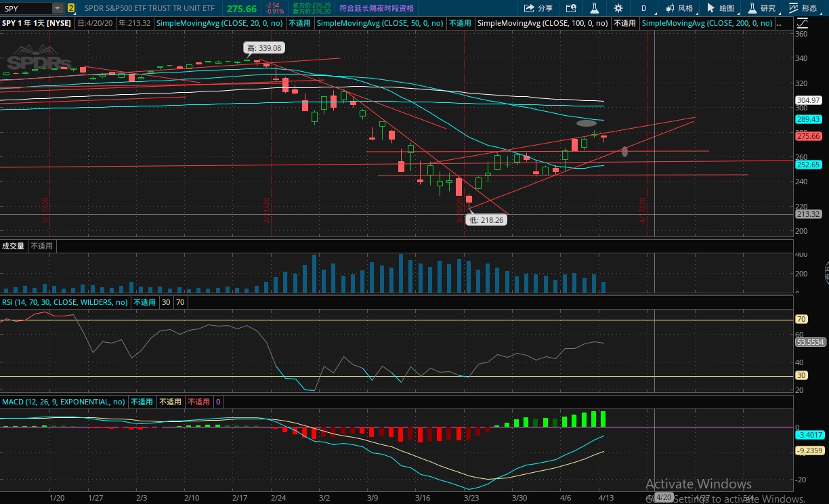The width and height of the screenshot is (829, 504).
Task: Select the horizontal gray ellipse drawing above the latest candles
Action: (x=587, y=123)
